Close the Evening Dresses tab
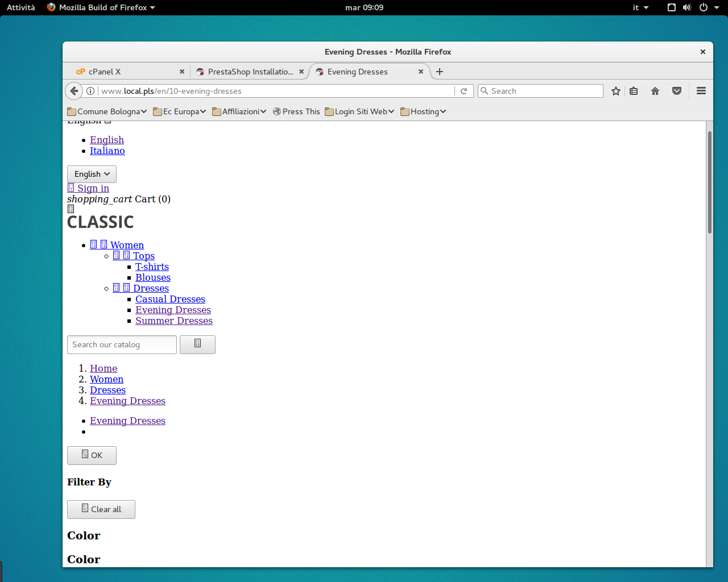Image resolution: width=728 pixels, height=582 pixels. coord(421,72)
